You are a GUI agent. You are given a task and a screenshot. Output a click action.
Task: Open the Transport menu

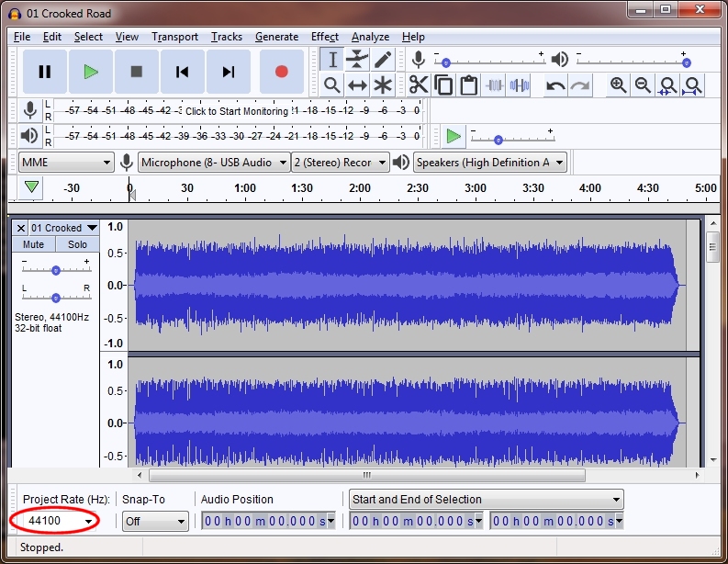click(x=174, y=37)
